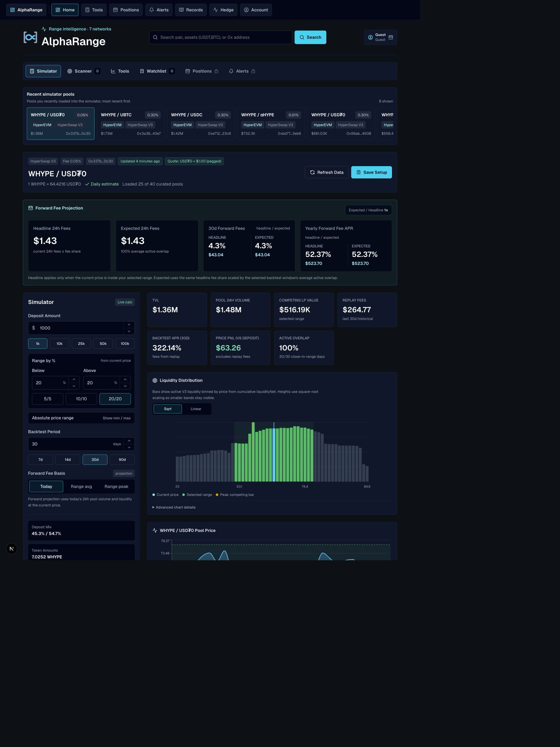Focus the pair or address search field
The width and height of the screenshot is (560, 747).
click(x=221, y=38)
